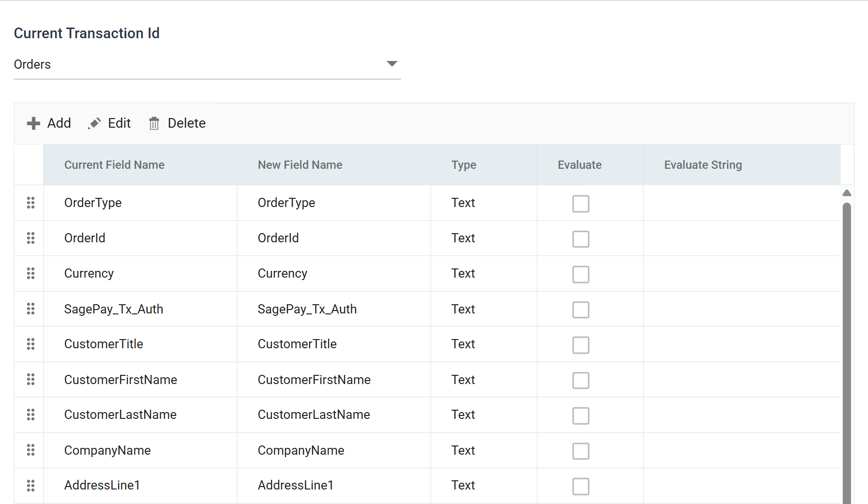Select the OrderType current field name cell
This screenshot has width=868, height=504.
coord(140,203)
